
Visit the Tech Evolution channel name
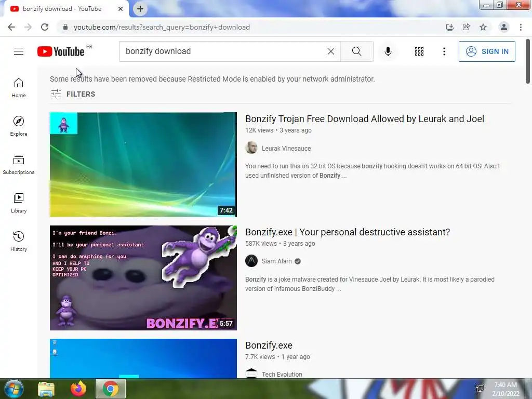pos(282,374)
